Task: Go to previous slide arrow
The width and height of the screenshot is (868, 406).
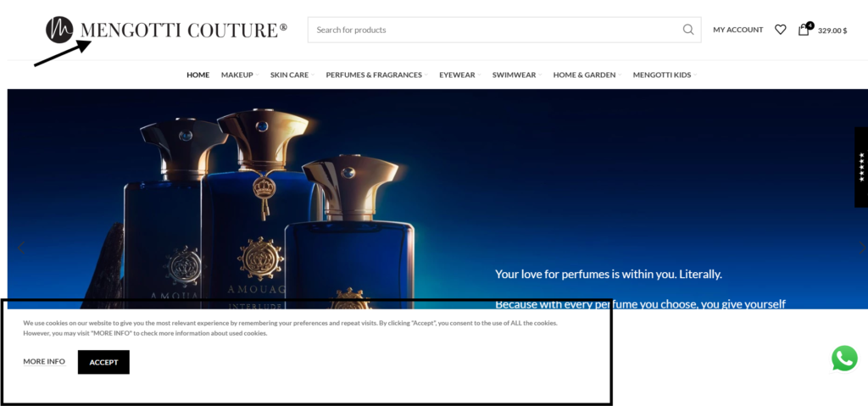Action: click(x=21, y=247)
